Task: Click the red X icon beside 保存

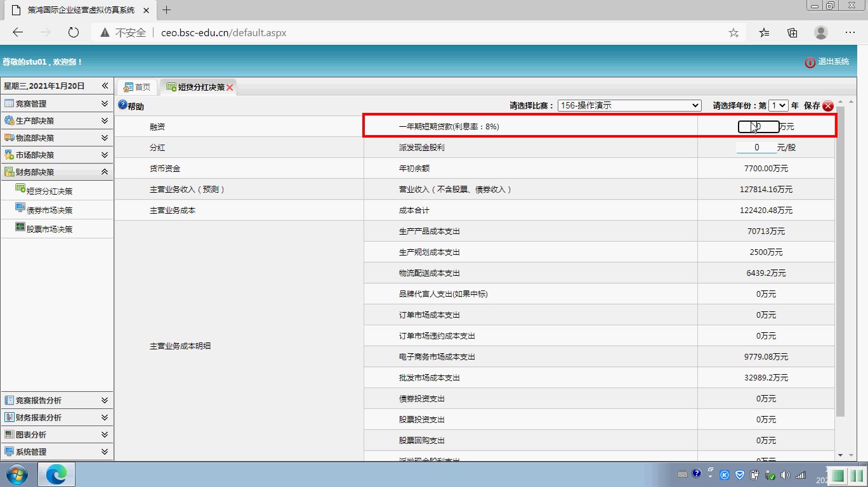Action: (828, 106)
